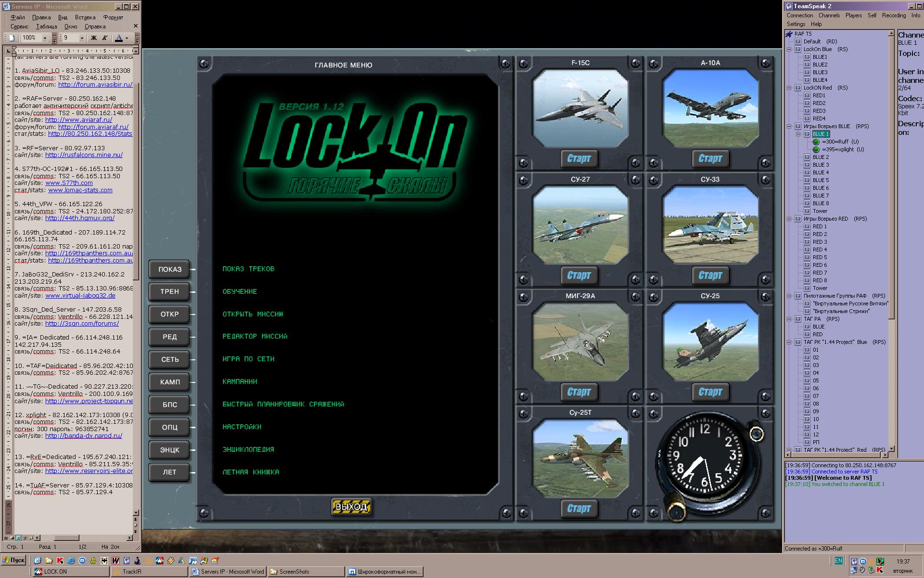The image size is (924, 578).
Task: Open the font size 9 dropdown in Word
Action: coord(82,38)
